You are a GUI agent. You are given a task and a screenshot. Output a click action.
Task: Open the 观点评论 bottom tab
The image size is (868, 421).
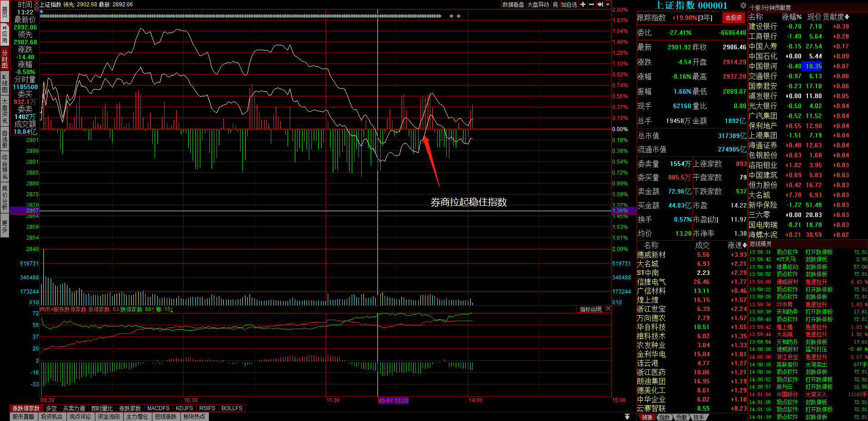click(x=80, y=416)
